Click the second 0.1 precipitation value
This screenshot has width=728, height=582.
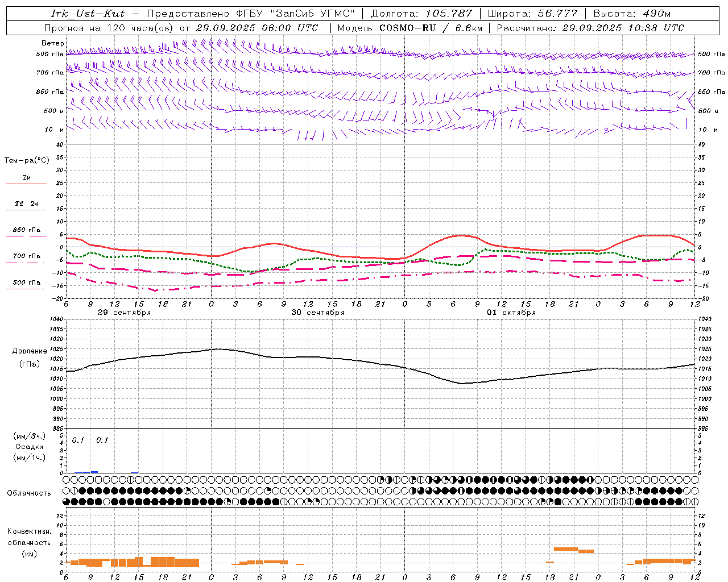point(102,440)
